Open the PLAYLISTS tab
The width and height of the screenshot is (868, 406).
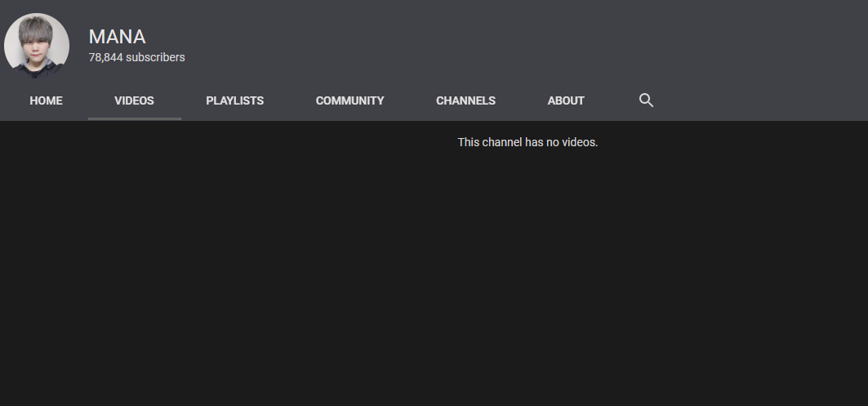(234, 100)
